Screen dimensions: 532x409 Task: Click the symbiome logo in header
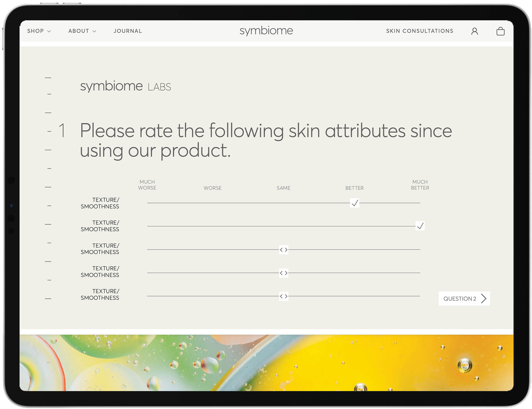tap(266, 31)
